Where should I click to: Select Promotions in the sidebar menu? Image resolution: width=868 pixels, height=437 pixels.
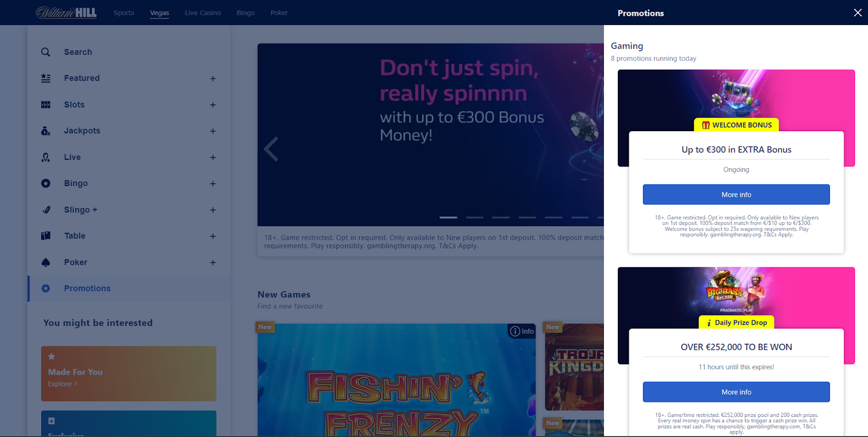(x=129, y=288)
